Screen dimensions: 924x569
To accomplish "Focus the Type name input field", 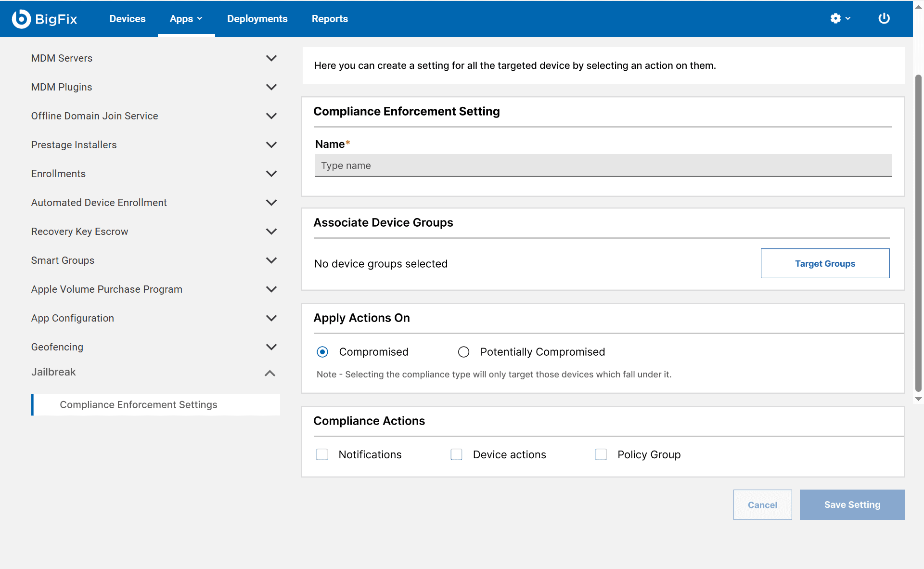I will 603,166.
